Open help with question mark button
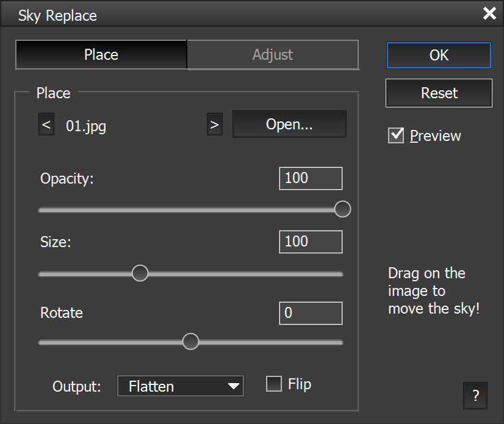504x424 pixels. click(475, 396)
